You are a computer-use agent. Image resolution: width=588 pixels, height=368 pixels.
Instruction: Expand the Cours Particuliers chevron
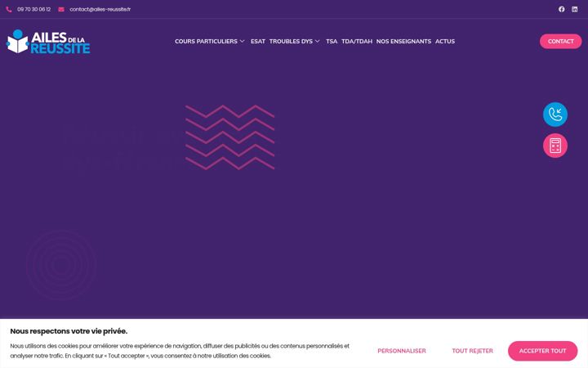coord(243,42)
